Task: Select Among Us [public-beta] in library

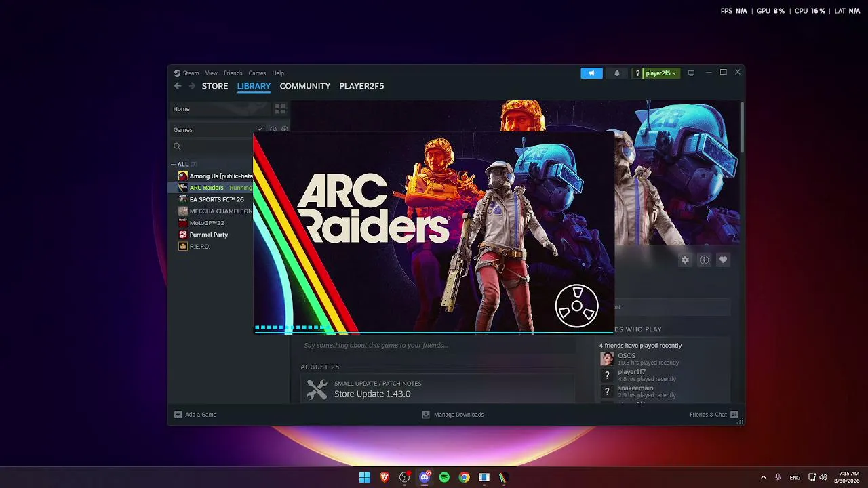Action: point(221,176)
